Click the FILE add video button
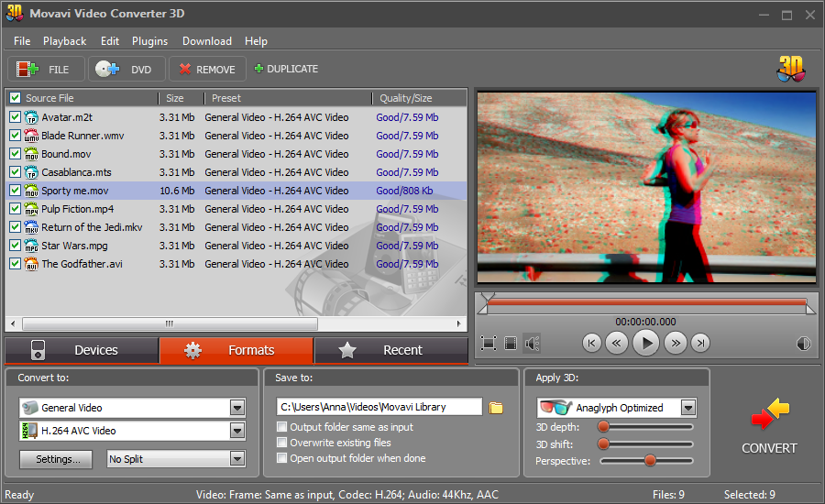 (x=46, y=69)
